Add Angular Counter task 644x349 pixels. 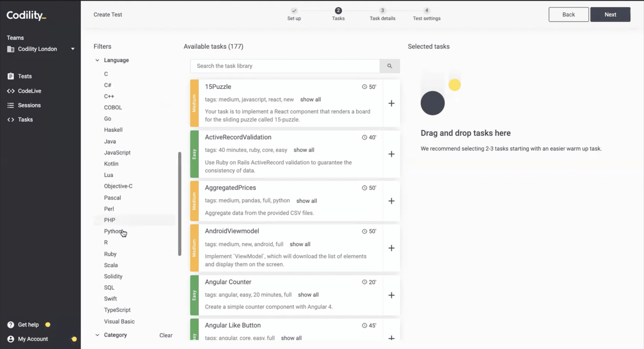click(x=391, y=295)
